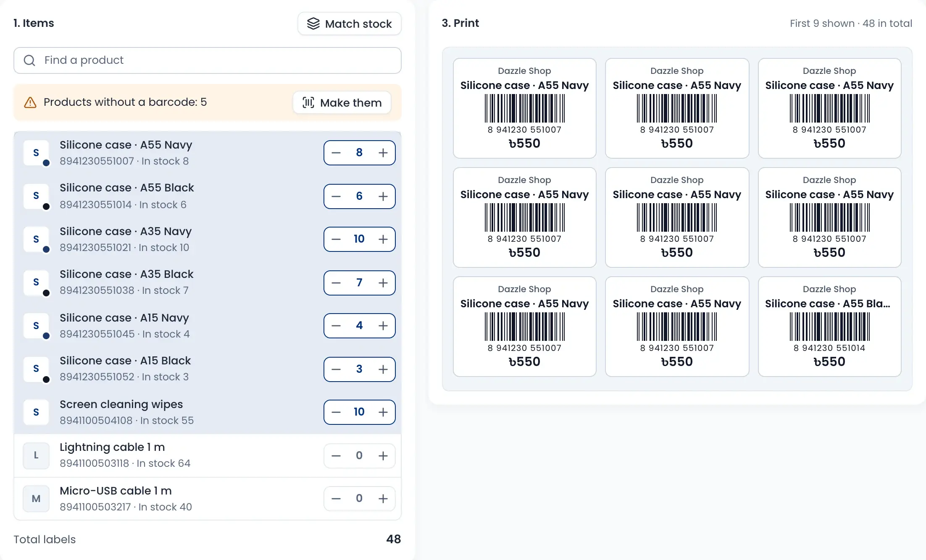Viewport: 926px width, 560px height.
Task: Click the 'First 9 shown · 48 in total' text
Action: tap(851, 24)
